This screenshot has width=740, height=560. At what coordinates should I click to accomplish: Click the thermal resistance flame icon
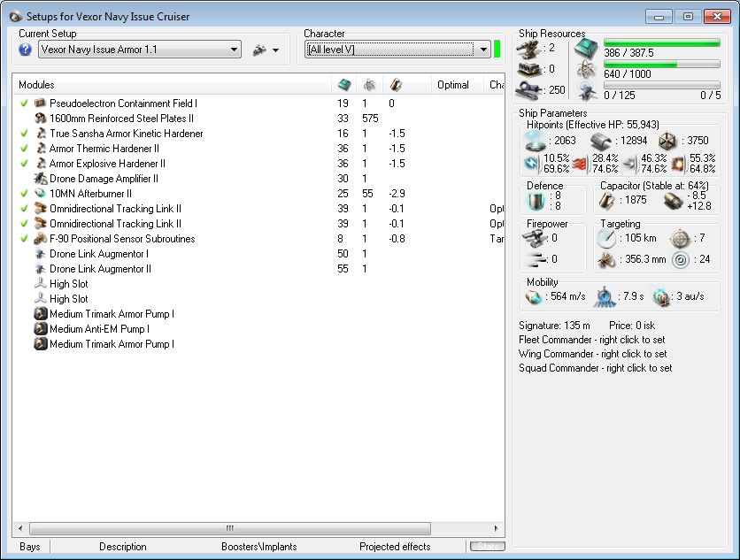580,164
